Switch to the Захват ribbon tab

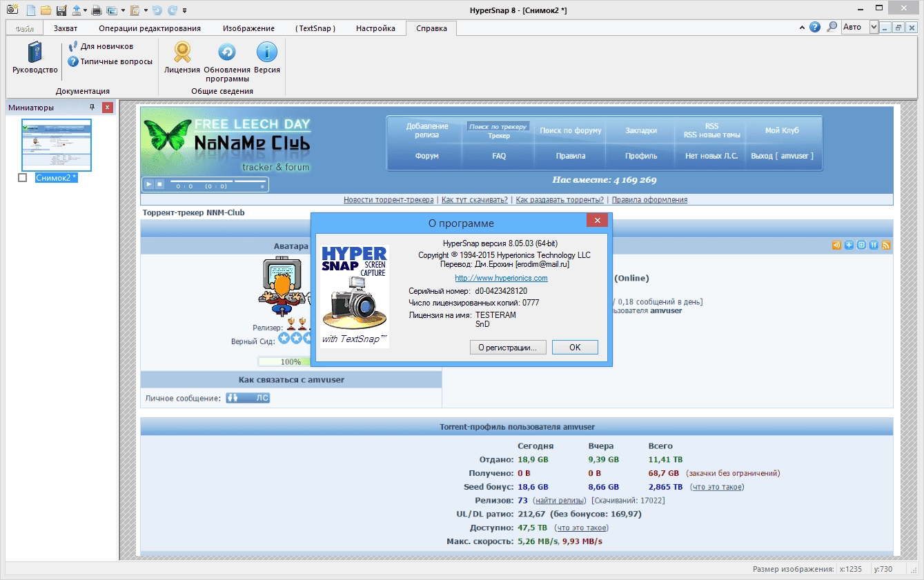66,28
